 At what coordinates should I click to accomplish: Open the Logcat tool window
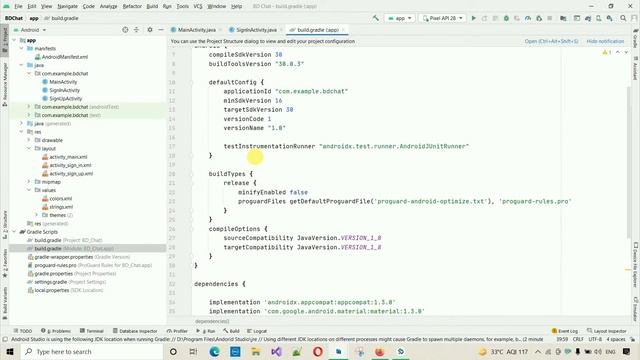257,331
